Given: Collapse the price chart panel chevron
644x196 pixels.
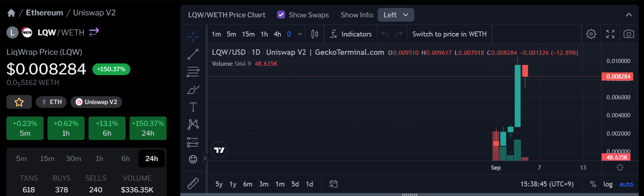Looking at the screenshot, I should (629, 15).
